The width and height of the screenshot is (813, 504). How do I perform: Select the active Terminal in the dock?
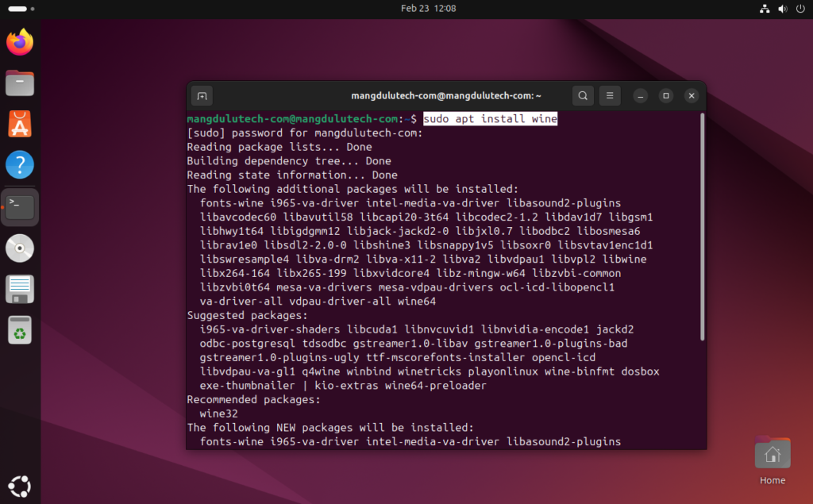[20, 206]
